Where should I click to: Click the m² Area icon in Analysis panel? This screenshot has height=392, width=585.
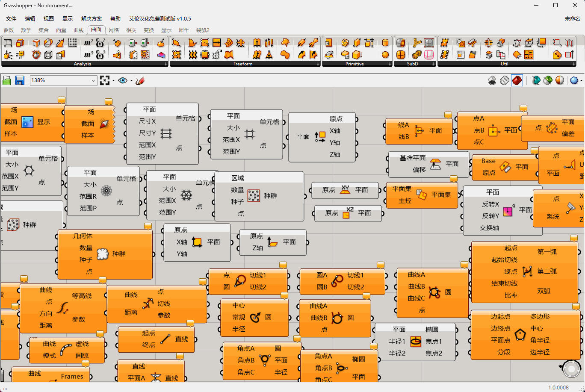coord(89,43)
